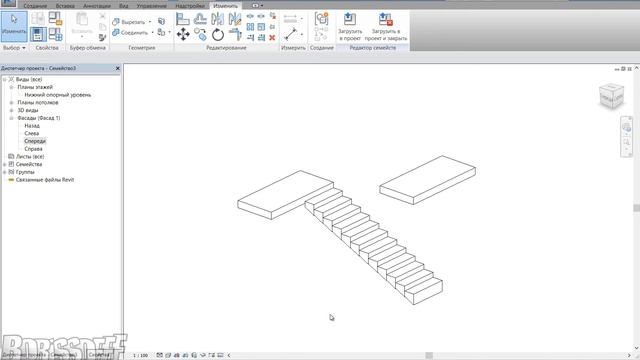
Task: Click the red Delete X icon
Action: pyautogui.click(x=272, y=38)
